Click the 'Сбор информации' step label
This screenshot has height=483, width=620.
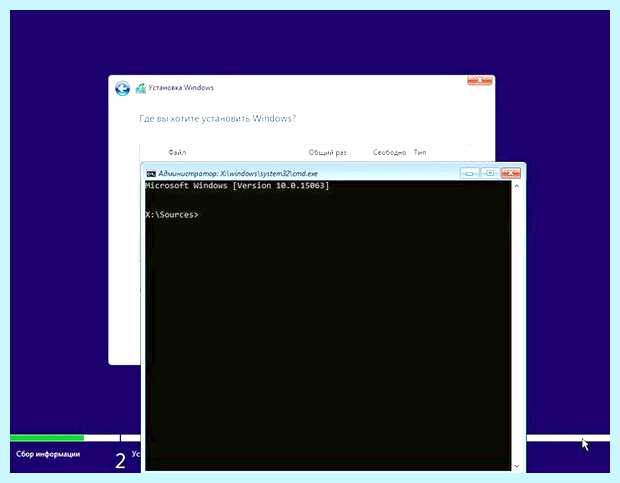48,454
